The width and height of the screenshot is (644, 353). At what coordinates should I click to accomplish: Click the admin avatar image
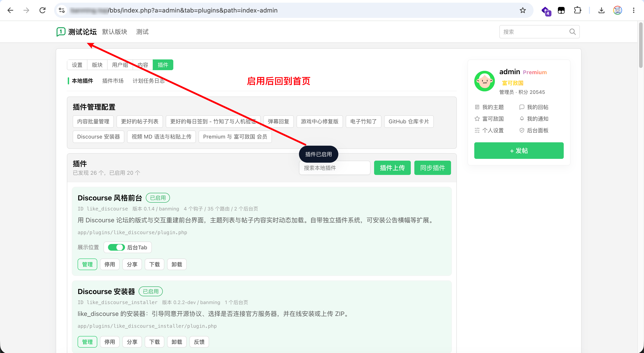(485, 81)
